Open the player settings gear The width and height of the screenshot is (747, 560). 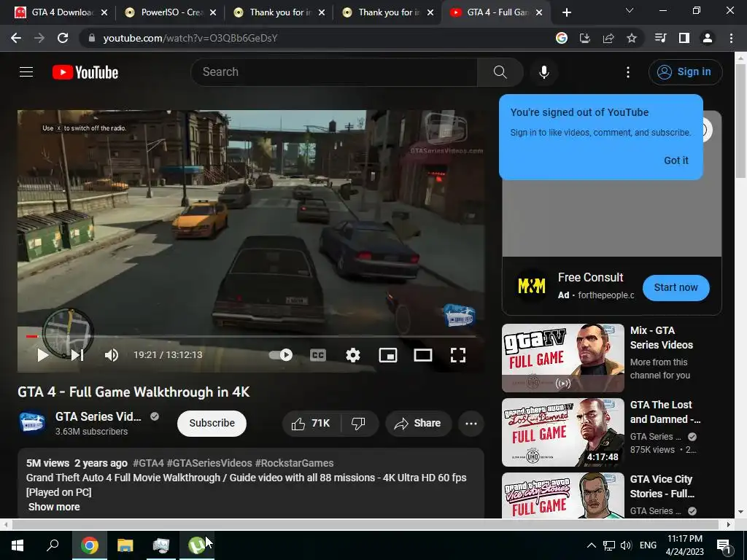tap(352, 355)
